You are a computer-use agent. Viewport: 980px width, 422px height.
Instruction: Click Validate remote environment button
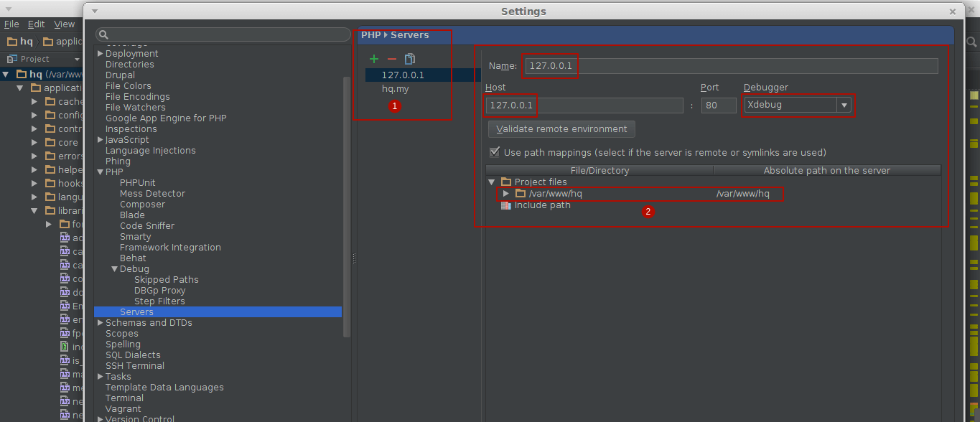[x=561, y=129]
